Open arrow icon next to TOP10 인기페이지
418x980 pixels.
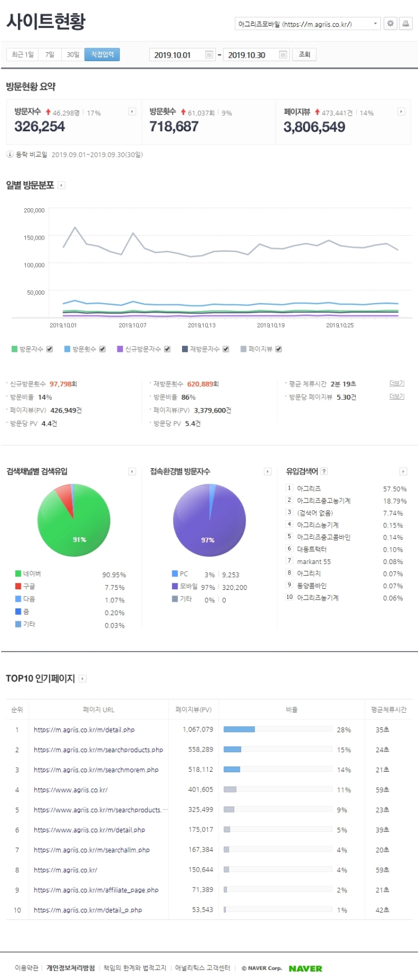tap(83, 679)
